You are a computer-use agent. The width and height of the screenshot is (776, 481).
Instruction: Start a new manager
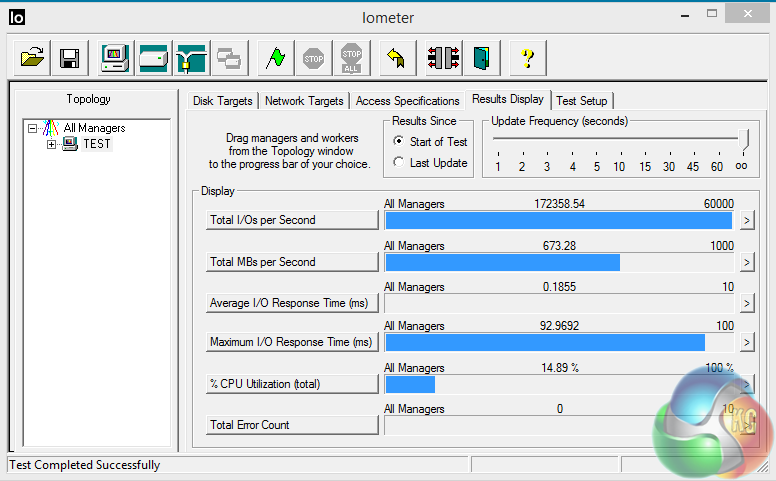[x=115, y=58]
